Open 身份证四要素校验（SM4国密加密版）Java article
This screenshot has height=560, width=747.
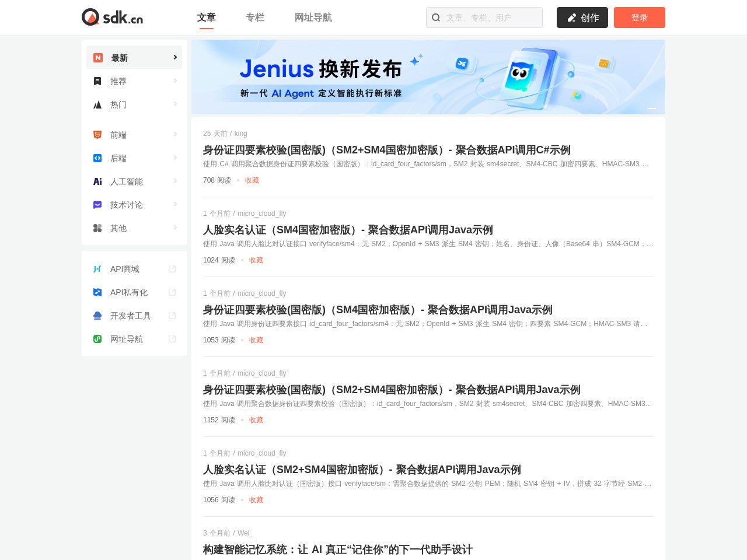click(x=378, y=310)
